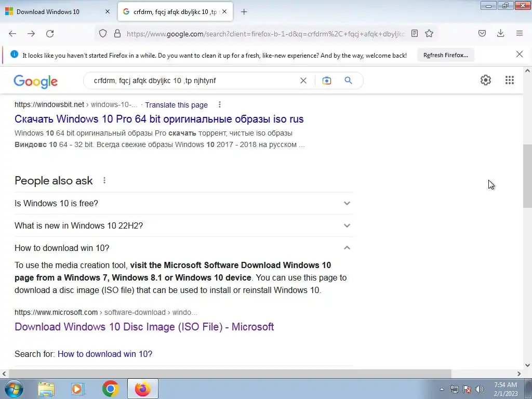The width and height of the screenshot is (532, 399).
Task: Go forward with the browser forward arrow
Action: pyautogui.click(x=31, y=34)
